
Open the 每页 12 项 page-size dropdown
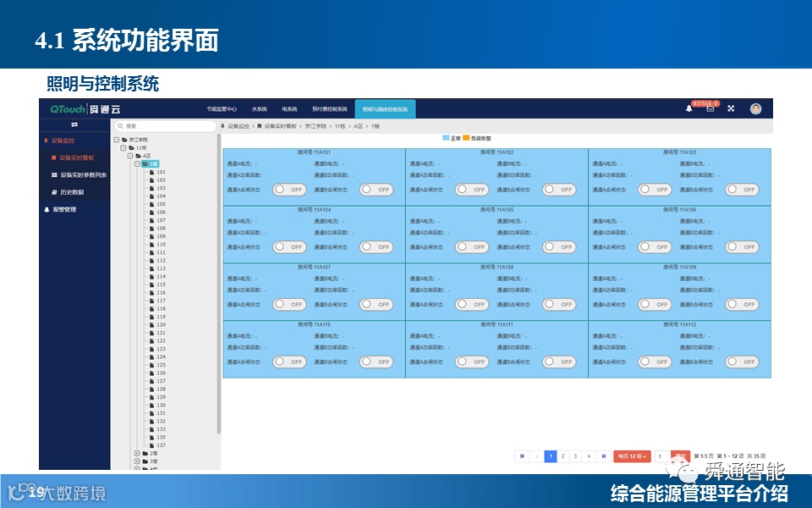(x=632, y=456)
